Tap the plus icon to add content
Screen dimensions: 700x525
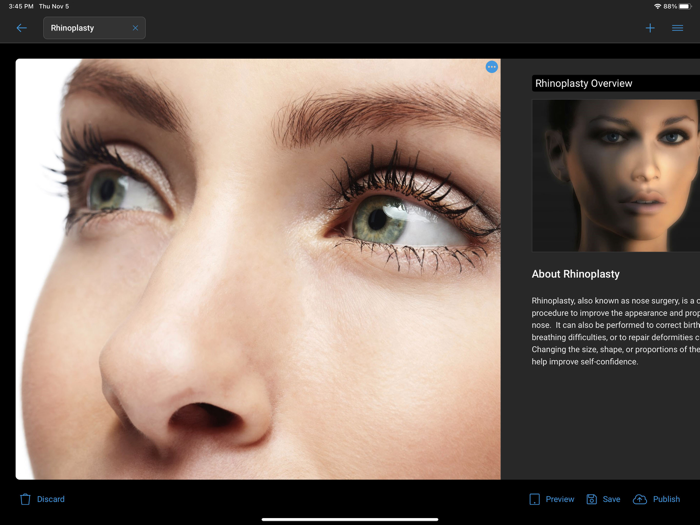(x=650, y=28)
